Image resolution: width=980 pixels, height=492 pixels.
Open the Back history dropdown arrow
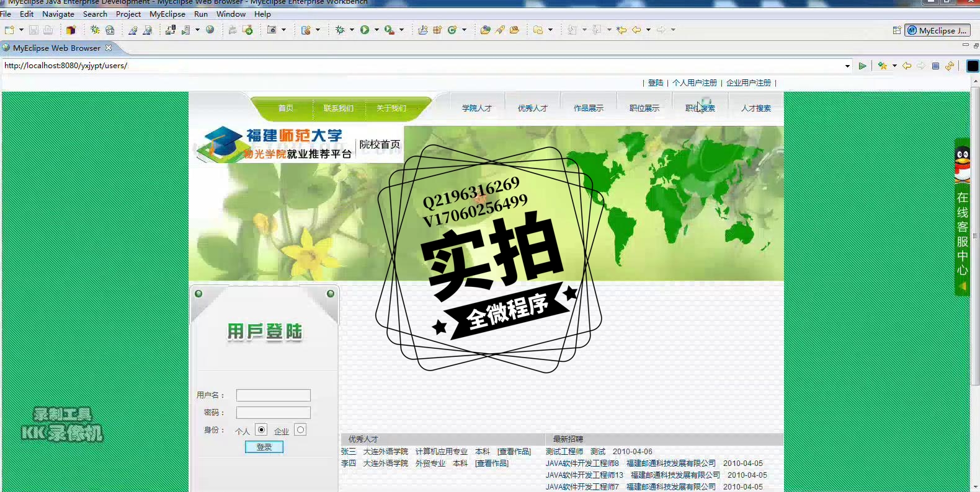(x=649, y=30)
